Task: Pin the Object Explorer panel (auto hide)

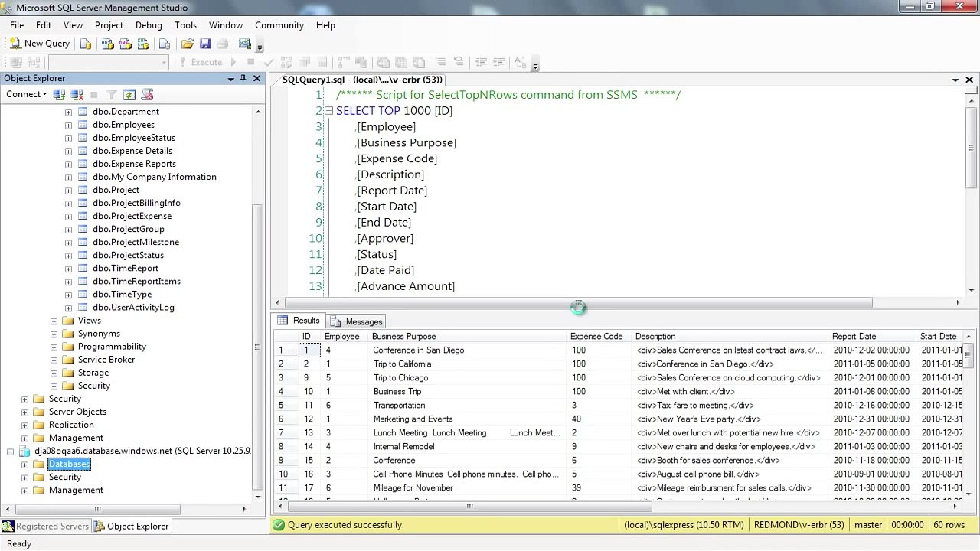Action: 243,78
